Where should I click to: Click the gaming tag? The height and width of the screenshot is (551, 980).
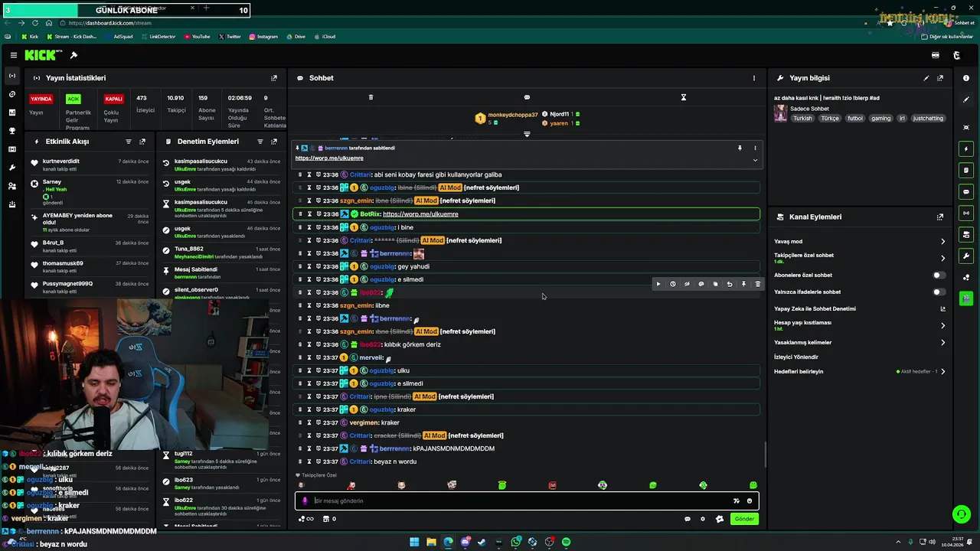coord(880,119)
